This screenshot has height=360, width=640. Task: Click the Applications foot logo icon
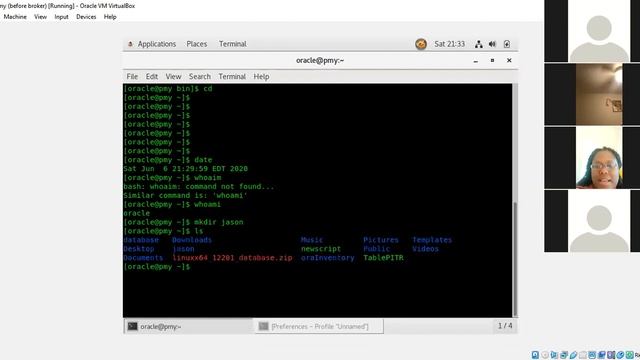130,44
